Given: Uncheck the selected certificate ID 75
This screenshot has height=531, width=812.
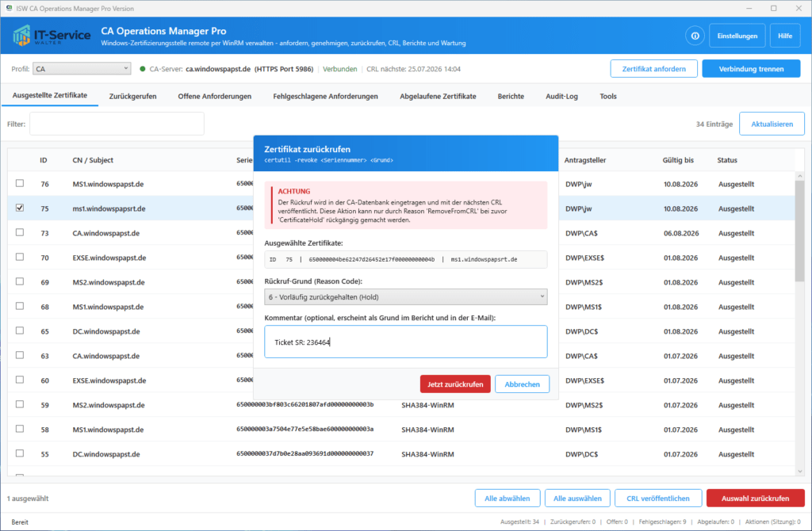Looking at the screenshot, I should point(20,208).
